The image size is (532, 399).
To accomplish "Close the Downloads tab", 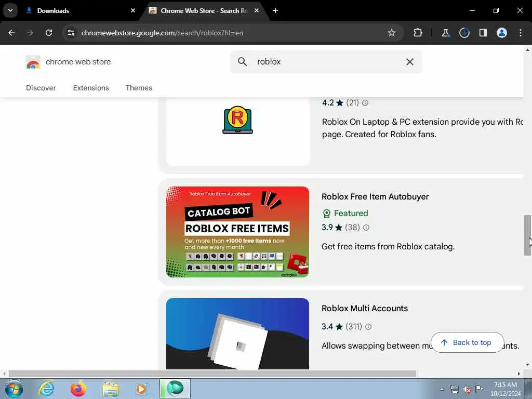I will pyautogui.click(x=133, y=10).
